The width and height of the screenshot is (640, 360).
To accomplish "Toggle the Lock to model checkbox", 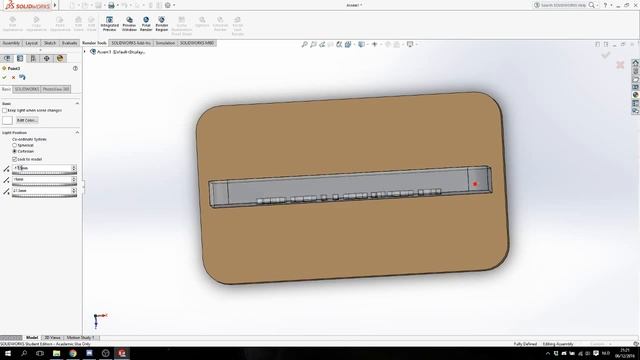I will [14, 159].
